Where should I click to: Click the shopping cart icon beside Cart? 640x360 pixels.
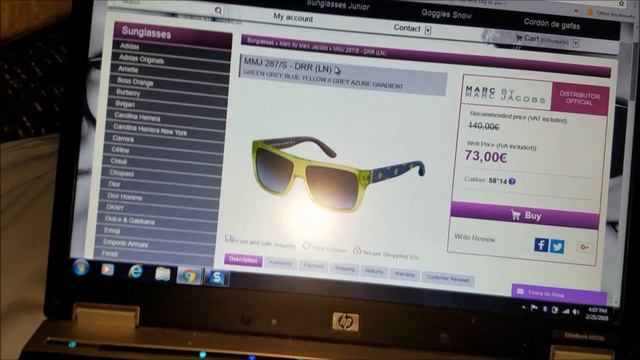tap(519, 38)
